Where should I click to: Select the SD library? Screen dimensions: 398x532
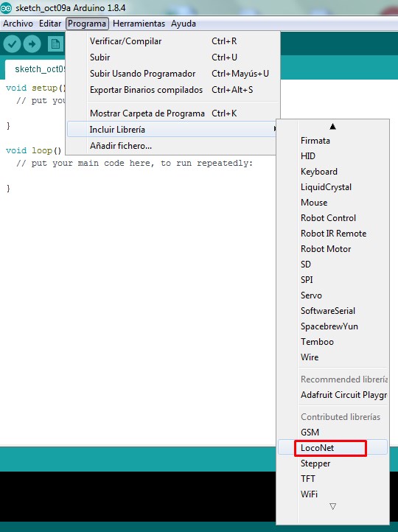point(332,265)
